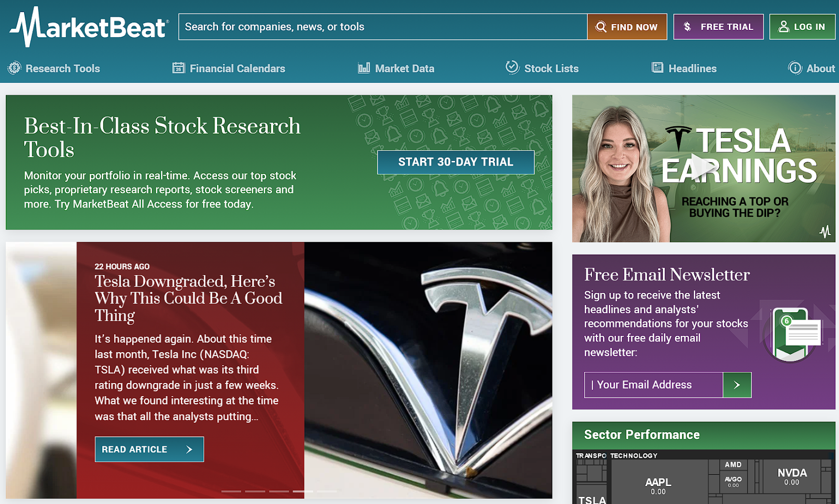Select the first carousel slide indicator

[231, 491]
